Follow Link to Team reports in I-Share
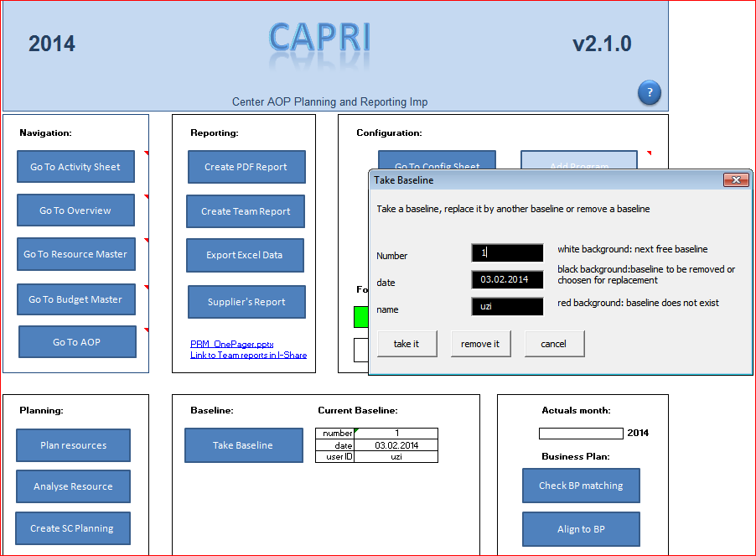 point(248,355)
